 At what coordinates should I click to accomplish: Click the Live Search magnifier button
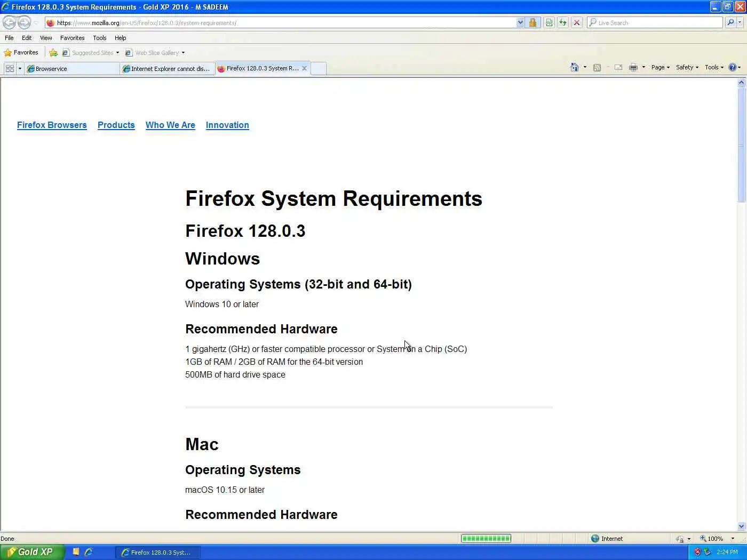730,22
